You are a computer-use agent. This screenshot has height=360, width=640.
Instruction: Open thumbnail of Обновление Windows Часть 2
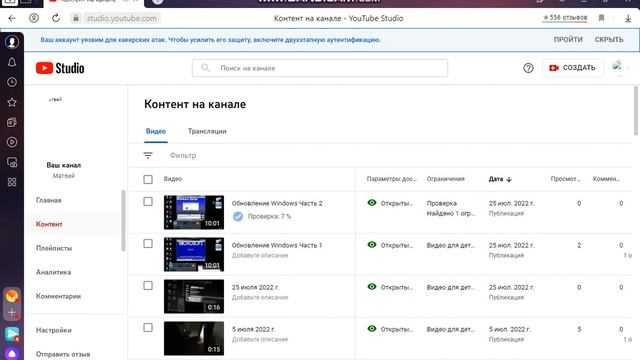pyautogui.click(x=194, y=212)
